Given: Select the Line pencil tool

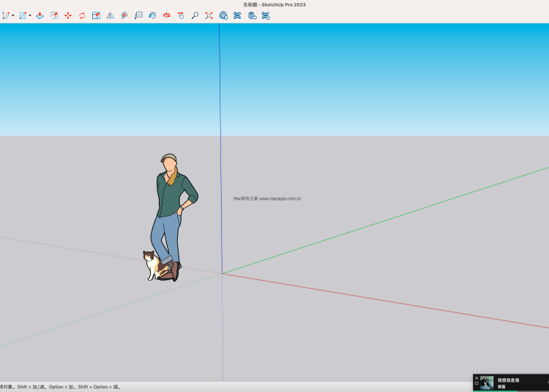Looking at the screenshot, I should 6,15.
